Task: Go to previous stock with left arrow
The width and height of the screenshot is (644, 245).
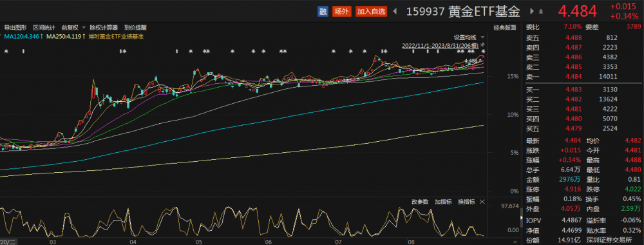Action: [395, 12]
